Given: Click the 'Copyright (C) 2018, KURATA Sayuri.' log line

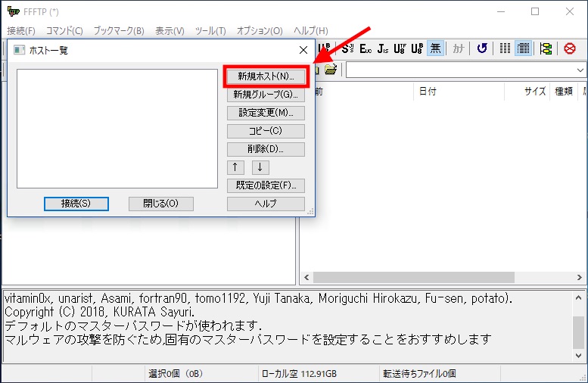Looking at the screenshot, I should pos(99,312).
